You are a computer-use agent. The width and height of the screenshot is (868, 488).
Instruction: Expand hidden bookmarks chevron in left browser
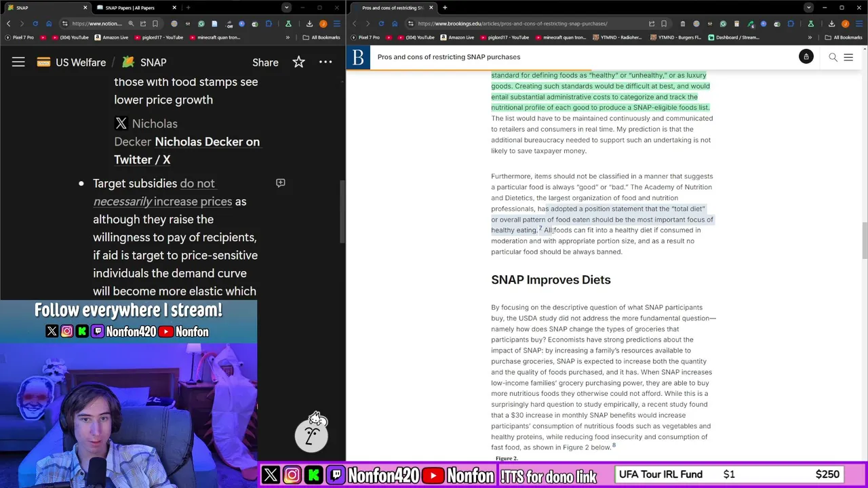pos(288,37)
